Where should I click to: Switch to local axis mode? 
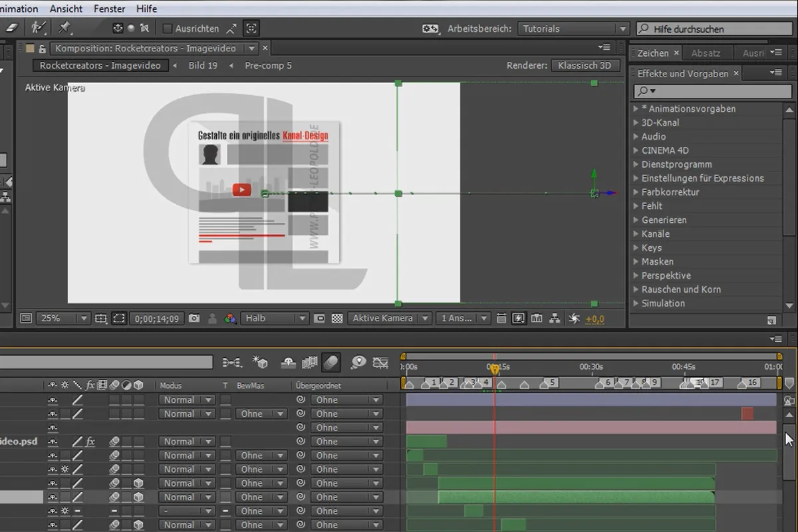coord(118,29)
